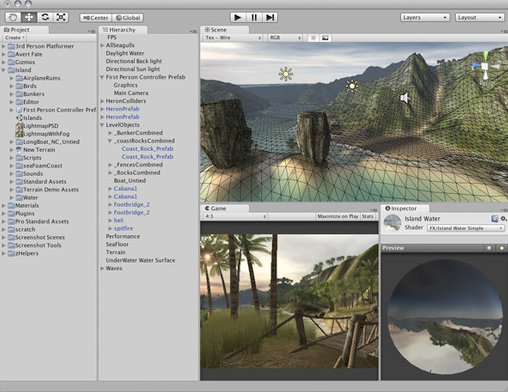Open the 4:3 aspect ratio dropdown
The width and height of the screenshot is (508, 392).
(235, 216)
